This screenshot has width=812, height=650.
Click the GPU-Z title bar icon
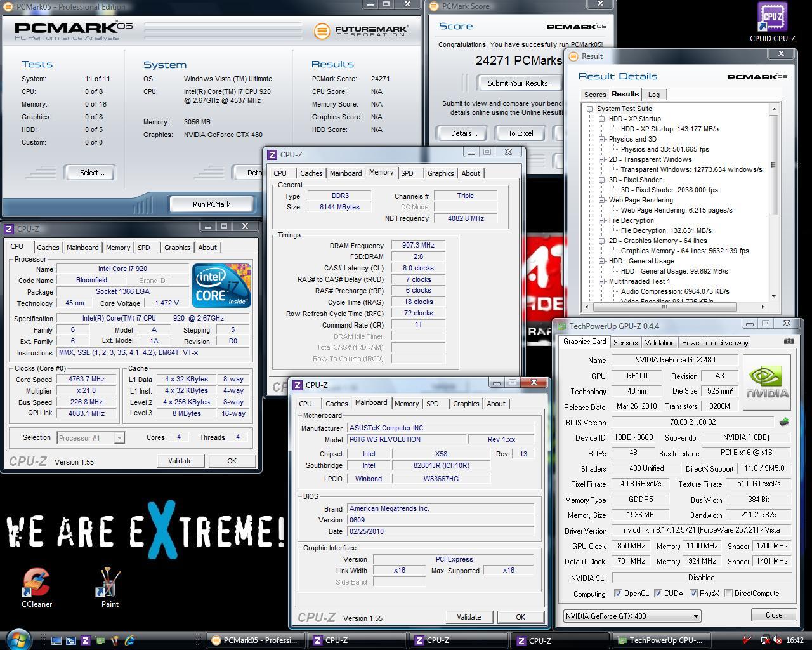click(562, 326)
